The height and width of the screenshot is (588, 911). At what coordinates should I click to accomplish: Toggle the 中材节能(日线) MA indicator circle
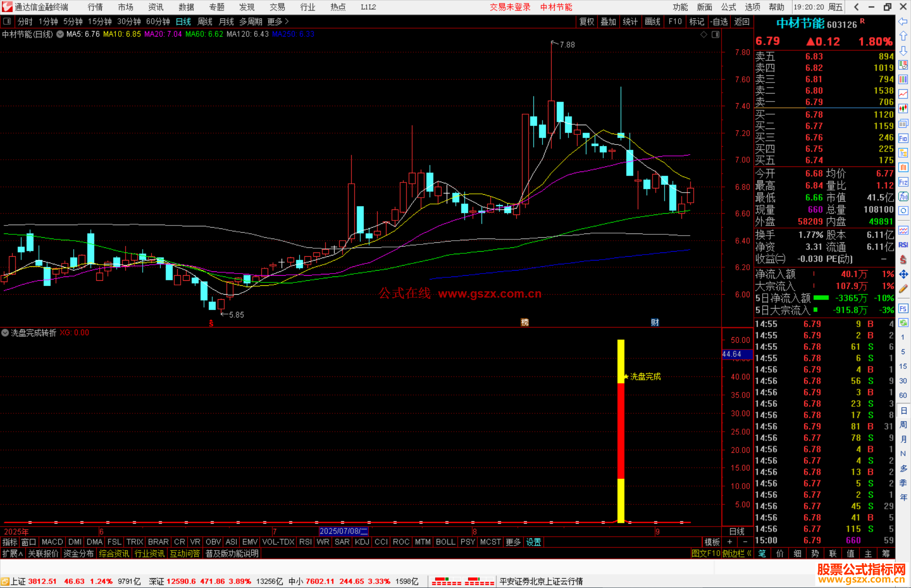tap(60, 34)
